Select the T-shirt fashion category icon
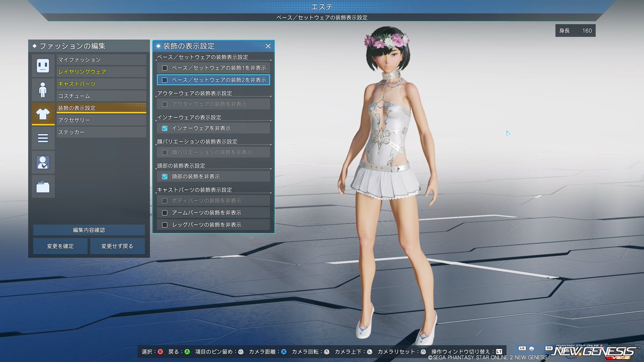The height and width of the screenshot is (362, 644). [43, 114]
